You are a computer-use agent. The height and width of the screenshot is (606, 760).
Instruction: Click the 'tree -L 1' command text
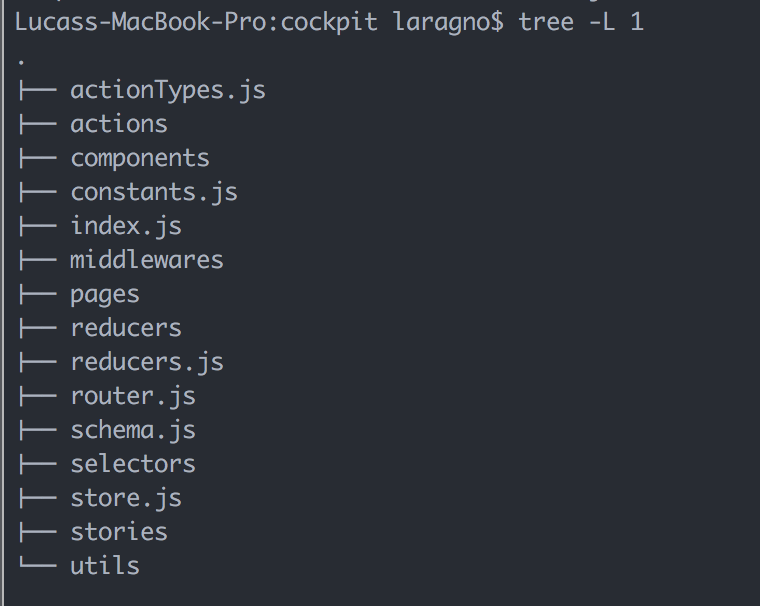(581, 22)
